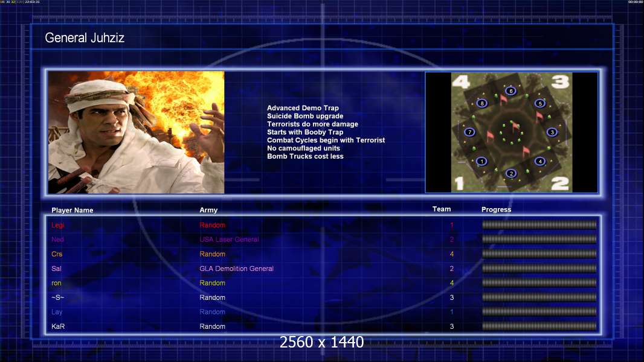
Task: Click Random army in ron's row
Action: [212, 283]
